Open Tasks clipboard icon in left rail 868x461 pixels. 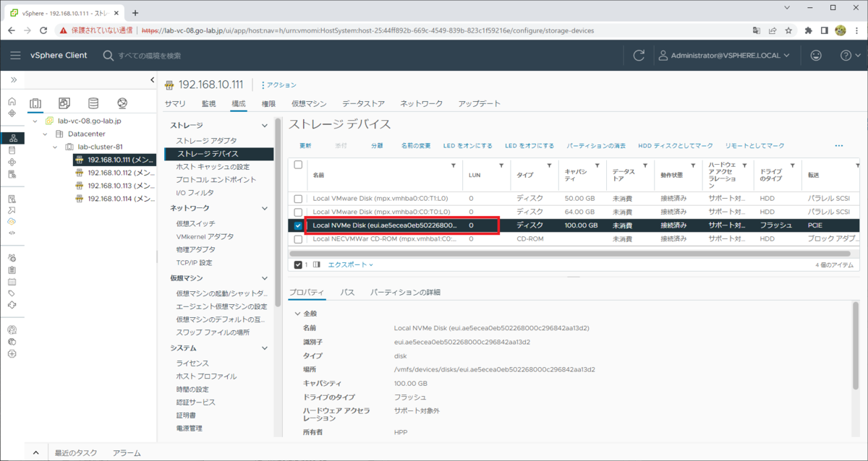pyautogui.click(x=12, y=270)
